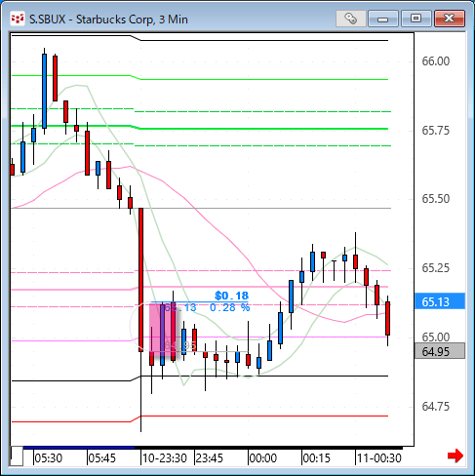Maximize the S.SBUX chart window
Screen dimensions: 475x476
click(x=416, y=19)
